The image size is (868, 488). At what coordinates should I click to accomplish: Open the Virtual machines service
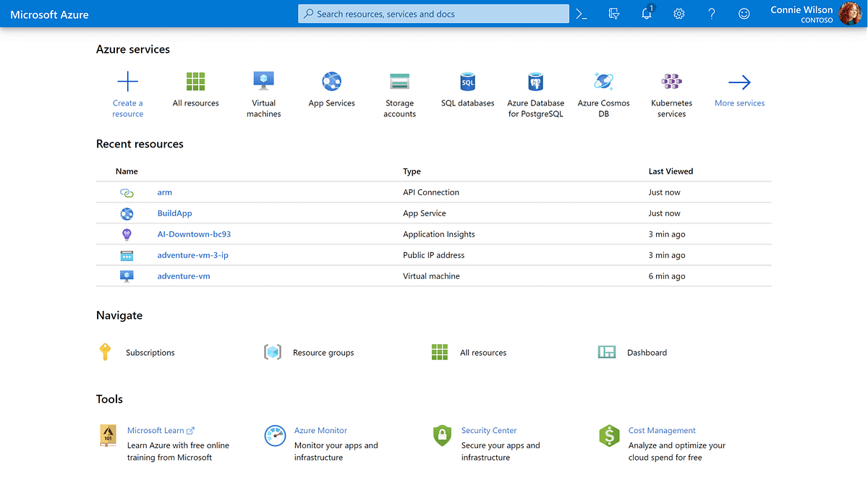(x=263, y=87)
